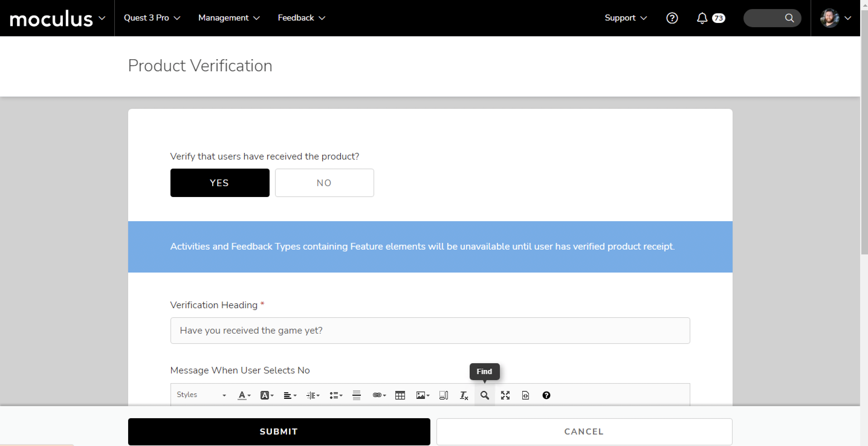Open the text alignment options
Image resolution: width=868 pixels, height=446 pixels.
[x=290, y=395]
